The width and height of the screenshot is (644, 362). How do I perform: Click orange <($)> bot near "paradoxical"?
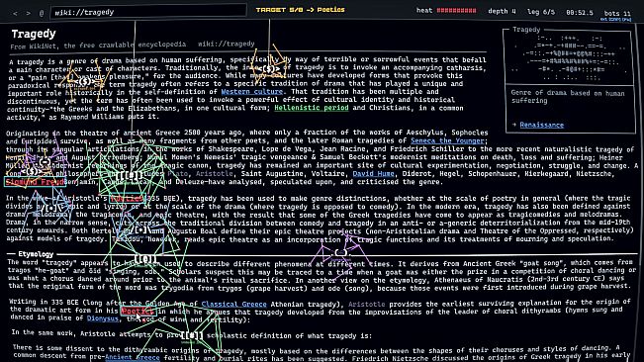[x=84, y=81]
